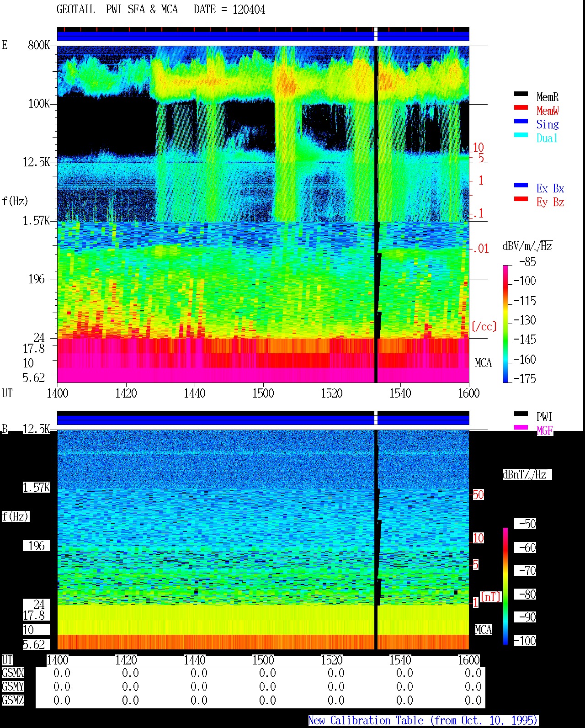
Task: Click the white data gap marker in the top status bar
Action: (376, 34)
